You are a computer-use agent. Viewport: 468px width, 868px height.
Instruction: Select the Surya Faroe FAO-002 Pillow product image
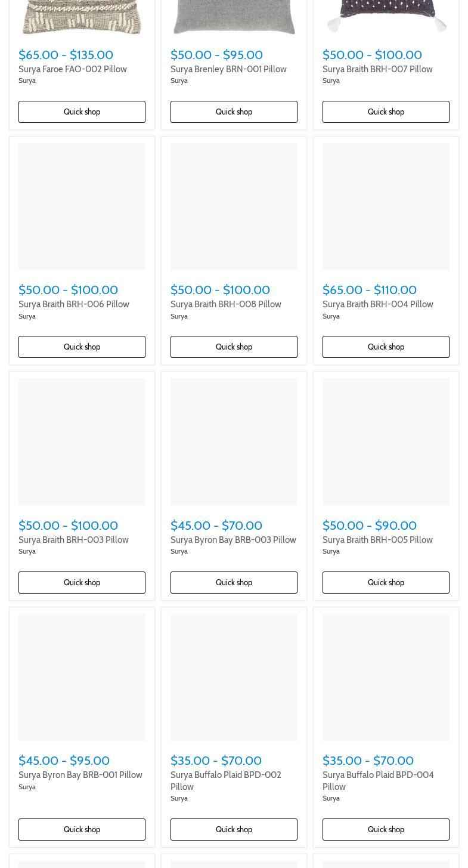(x=82, y=17)
